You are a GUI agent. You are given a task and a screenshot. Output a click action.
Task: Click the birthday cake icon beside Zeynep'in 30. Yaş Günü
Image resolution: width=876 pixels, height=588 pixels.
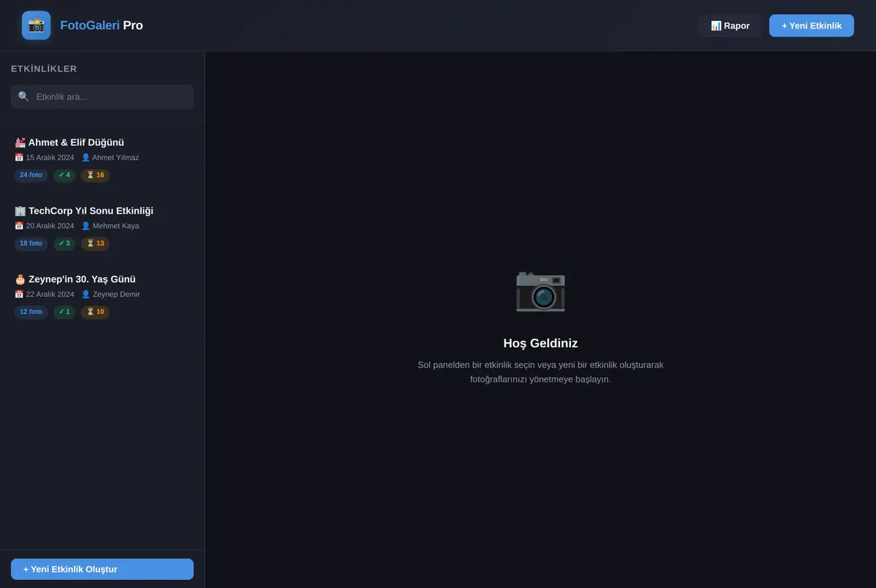[20, 279]
